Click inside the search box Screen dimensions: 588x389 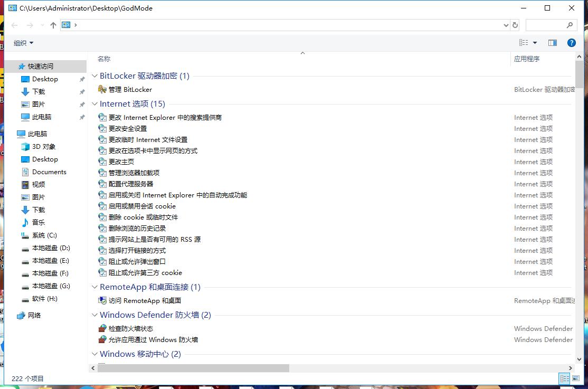click(549, 25)
